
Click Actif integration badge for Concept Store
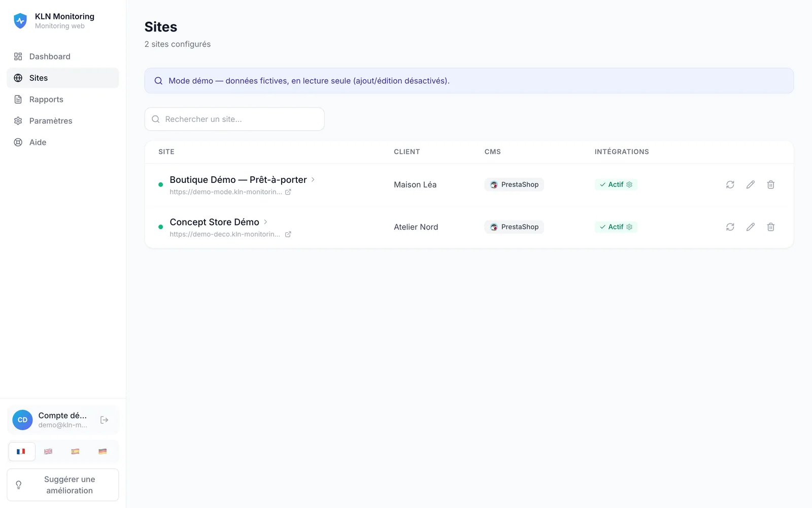pyautogui.click(x=616, y=227)
